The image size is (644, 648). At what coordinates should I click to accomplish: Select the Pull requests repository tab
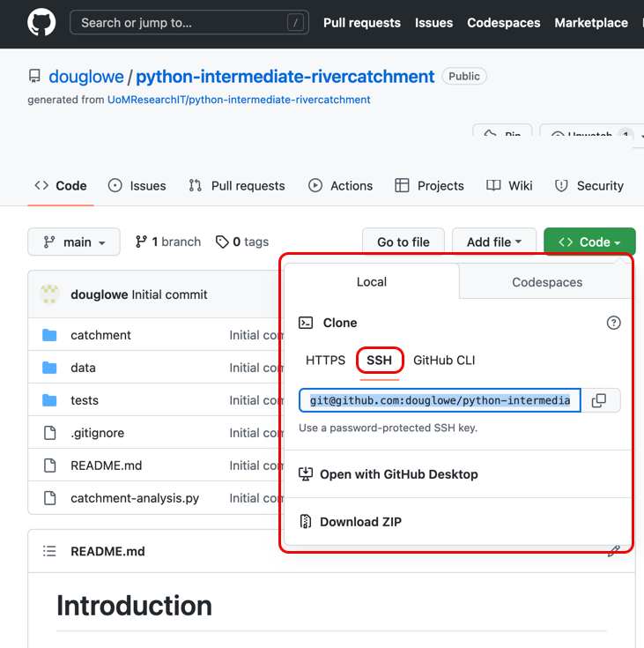point(237,186)
